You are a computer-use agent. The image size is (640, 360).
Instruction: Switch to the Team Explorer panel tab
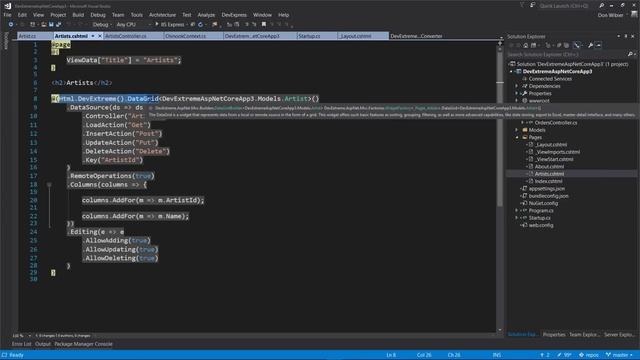[x=584, y=335]
